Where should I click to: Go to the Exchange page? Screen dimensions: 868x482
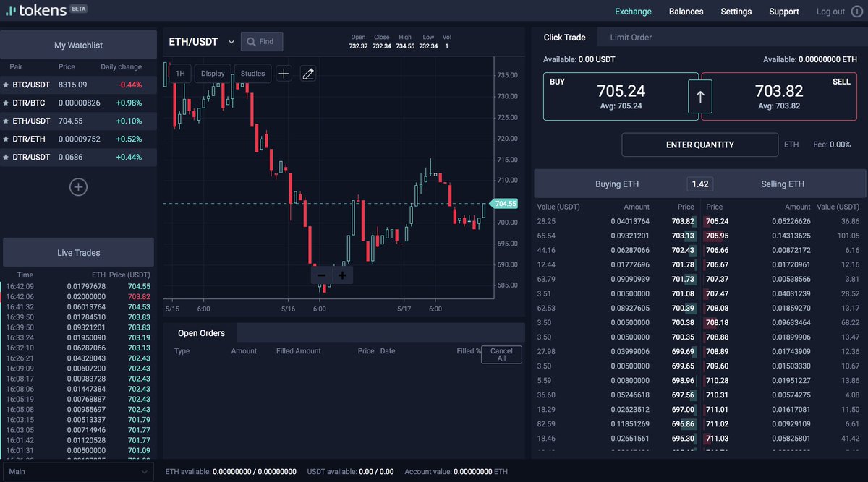(x=633, y=12)
